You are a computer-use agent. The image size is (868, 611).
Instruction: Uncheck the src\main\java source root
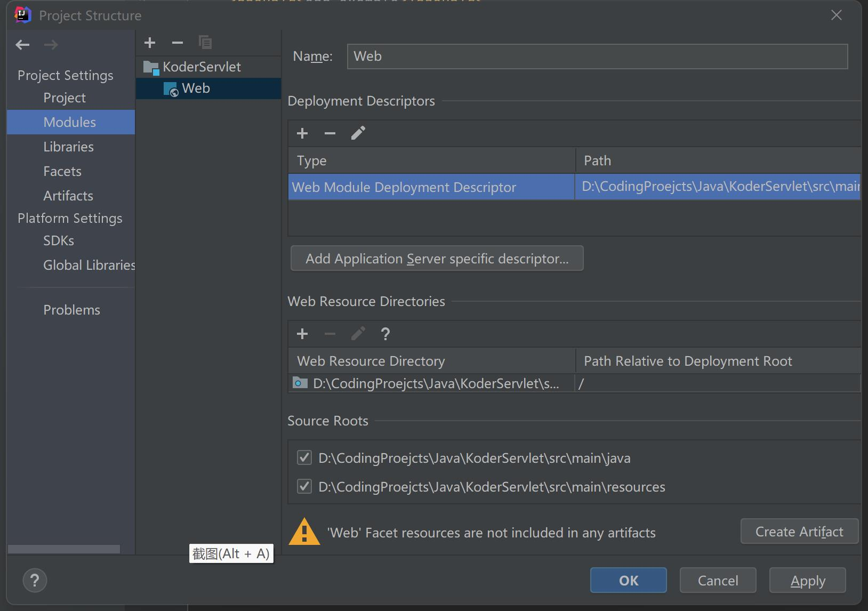(x=304, y=457)
